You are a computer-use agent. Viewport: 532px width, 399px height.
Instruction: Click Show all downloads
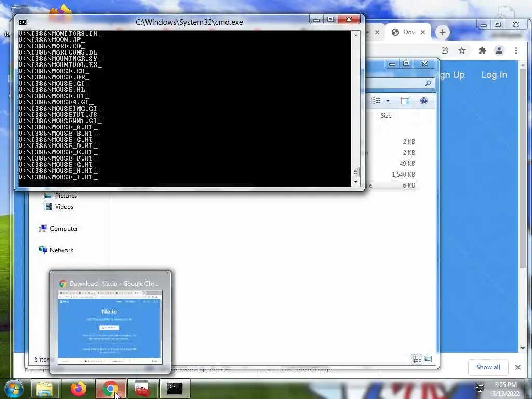pos(488,367)
